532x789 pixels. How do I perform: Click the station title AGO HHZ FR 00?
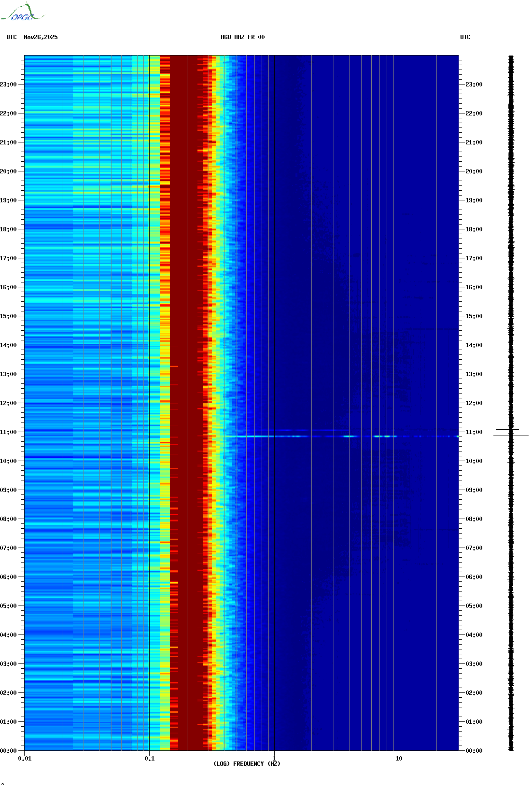coord(242,37)
